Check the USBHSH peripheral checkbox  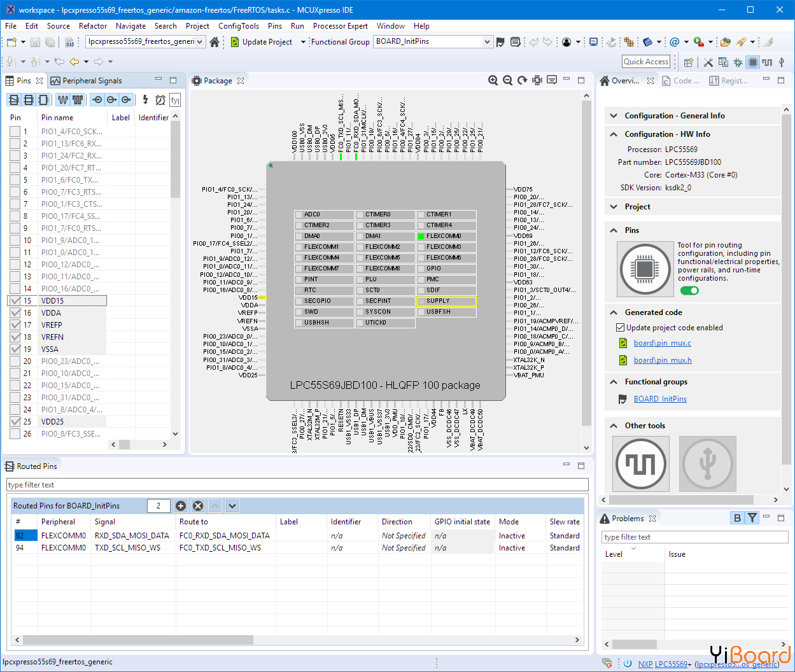point(299,323)
